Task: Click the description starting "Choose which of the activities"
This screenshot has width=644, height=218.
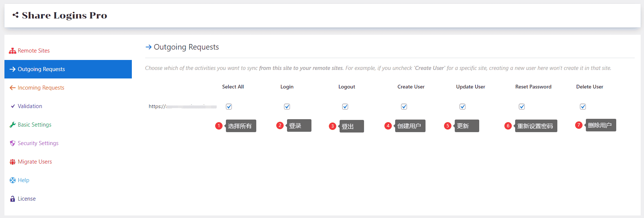Action: tap(378, 68)
